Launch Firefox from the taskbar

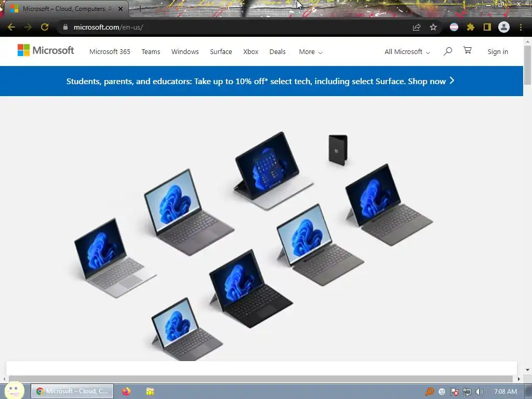click(126, 391)
